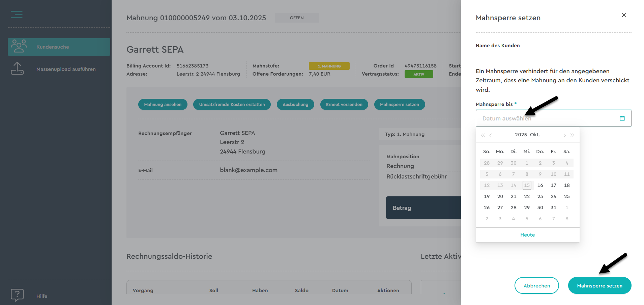Focus the Datum auswählen input field

coord(546,118)
